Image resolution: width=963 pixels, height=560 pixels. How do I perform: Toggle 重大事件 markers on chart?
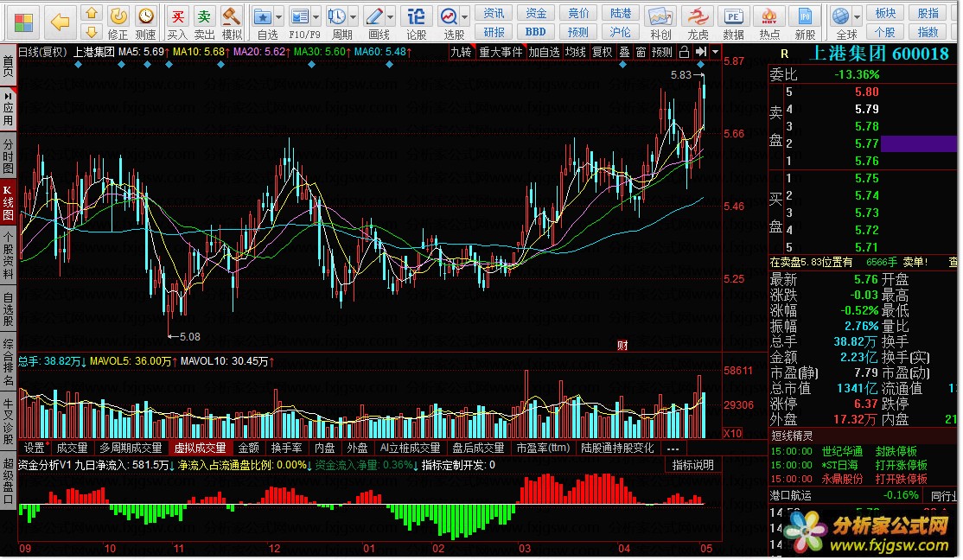click(x=501, y=52)
